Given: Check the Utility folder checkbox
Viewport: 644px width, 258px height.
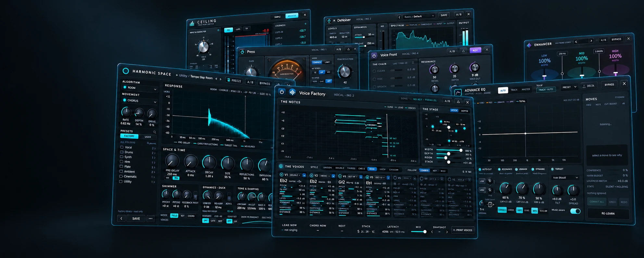Looking at the screenshot, I should [x=121, y=181].
